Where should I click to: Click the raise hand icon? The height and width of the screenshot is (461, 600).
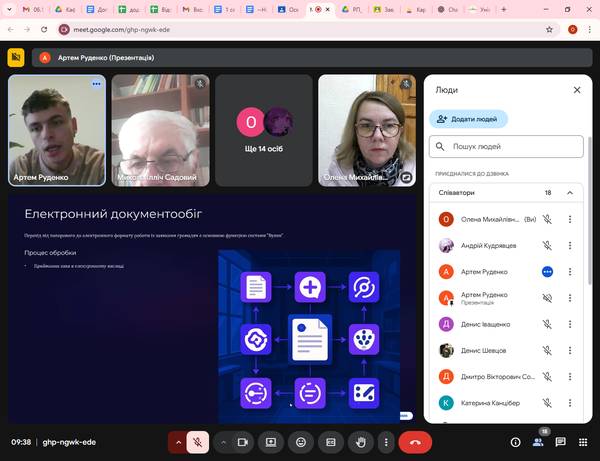click(360, 441)
